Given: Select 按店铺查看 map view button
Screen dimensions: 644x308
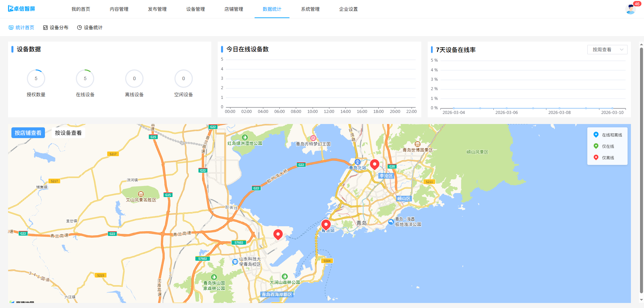Looking at the screenshot, I should click(x=28, y=133).
